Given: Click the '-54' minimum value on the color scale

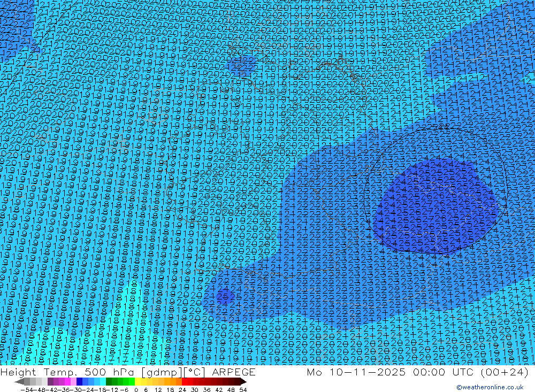Looking at the screenshot, I should (x=27, y=390).
